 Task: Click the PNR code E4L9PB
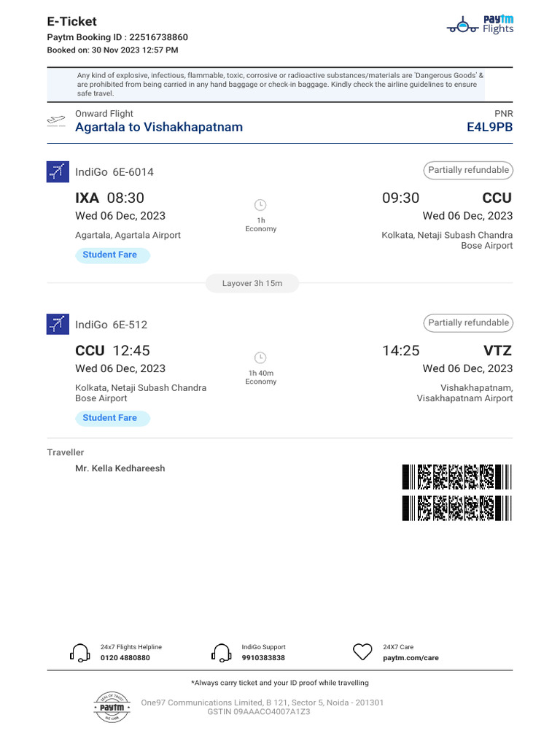(489, 127)
